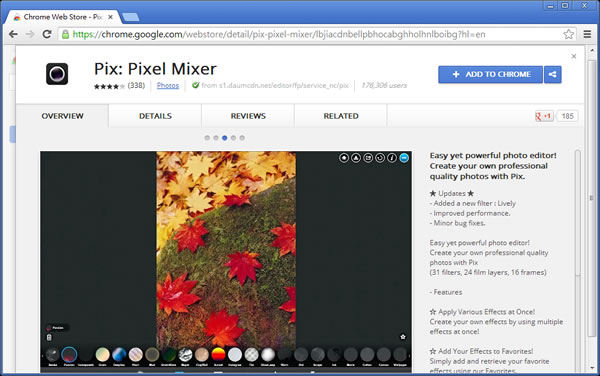
Task: Select the blue active third carousel dot
Action: click(x=225, y=138)
